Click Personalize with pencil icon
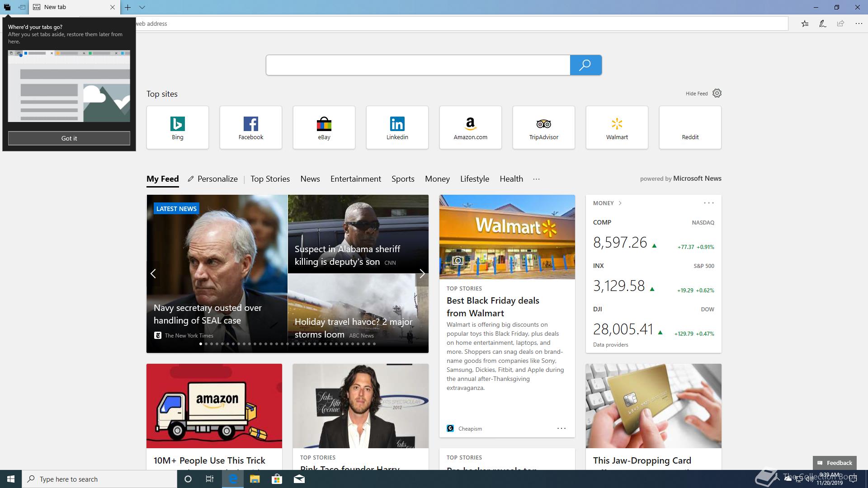 tap(212, 179)
